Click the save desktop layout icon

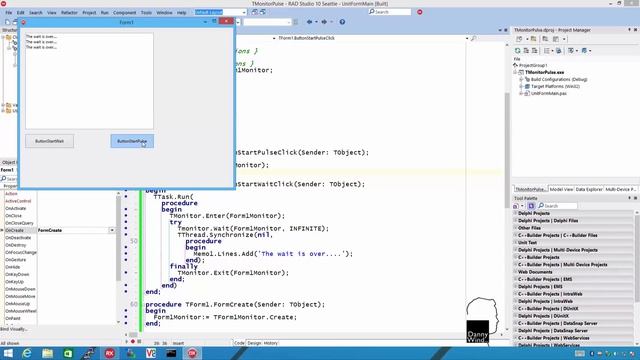pos(255,12)
